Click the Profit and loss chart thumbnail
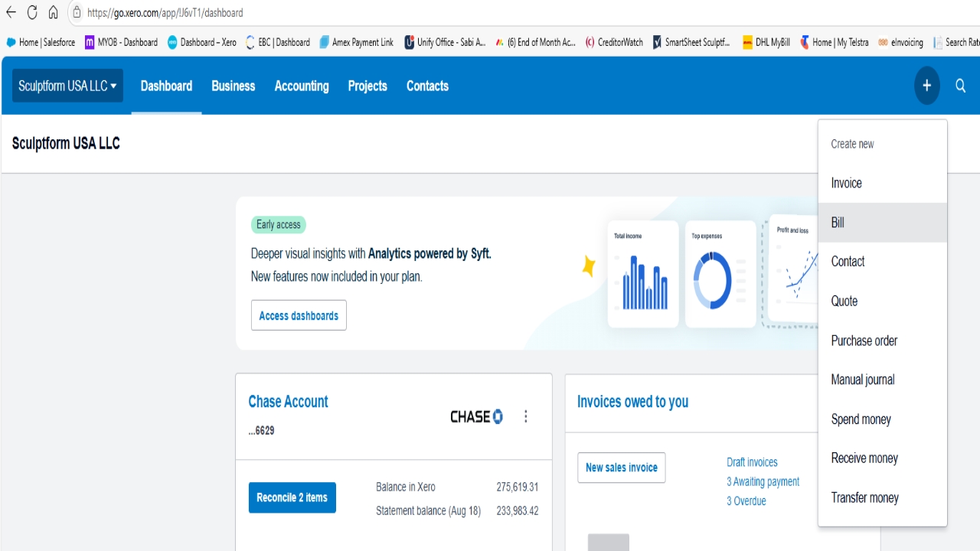The height and width of the screenshot is (551, 980). click(x=792, y=269)
